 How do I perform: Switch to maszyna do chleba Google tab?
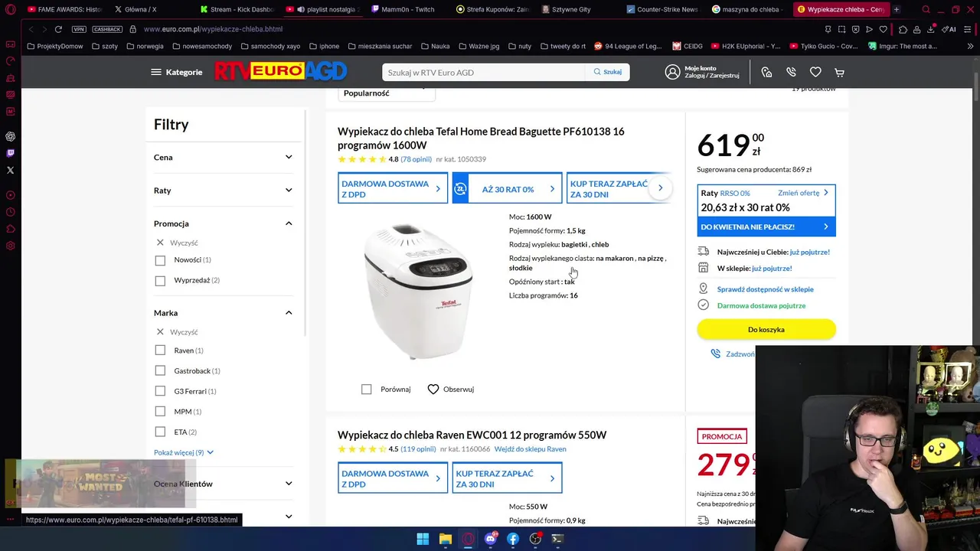[747, 9]
